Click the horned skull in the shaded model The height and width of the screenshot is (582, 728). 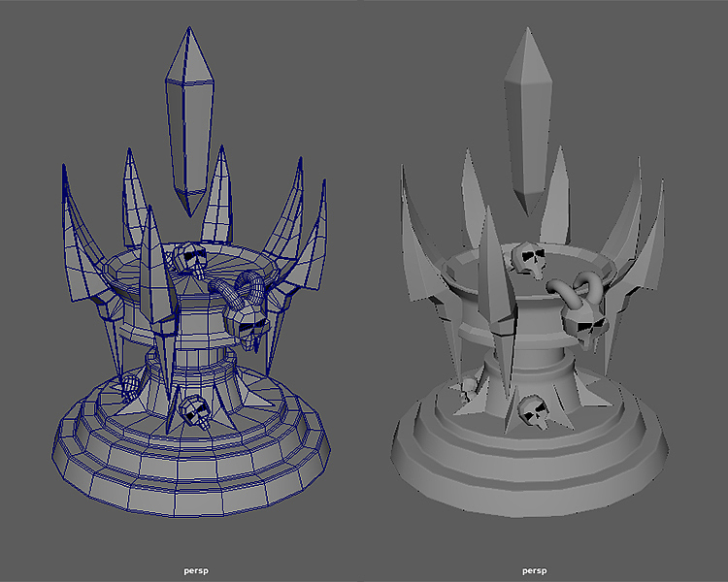pyautogui.click(x=579, y=311)
